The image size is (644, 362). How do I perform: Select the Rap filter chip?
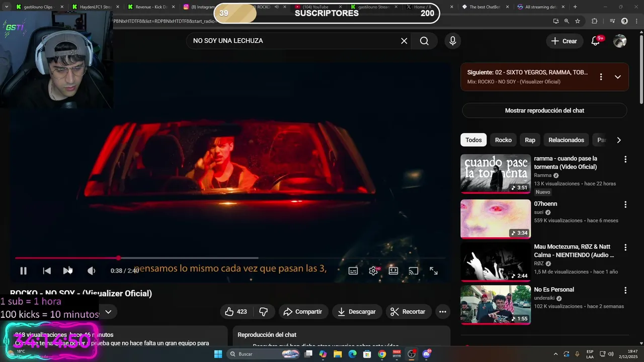pos(530,140)
